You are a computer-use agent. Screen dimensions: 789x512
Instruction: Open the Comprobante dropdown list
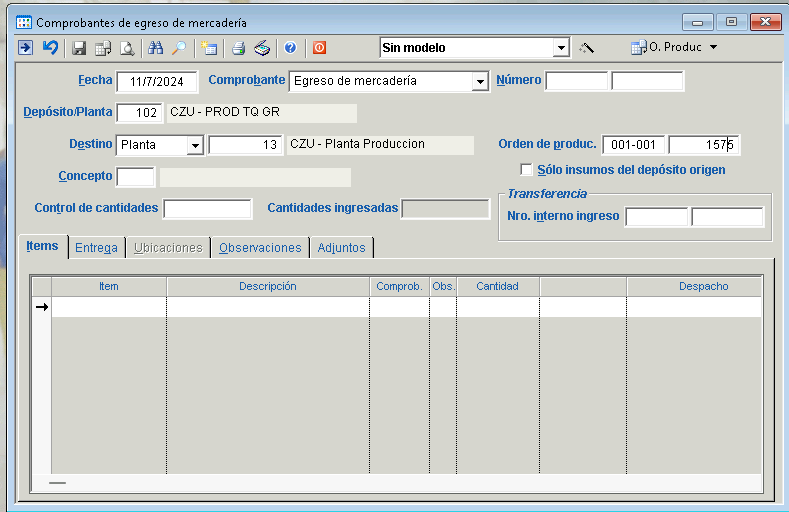pos(480,81)
